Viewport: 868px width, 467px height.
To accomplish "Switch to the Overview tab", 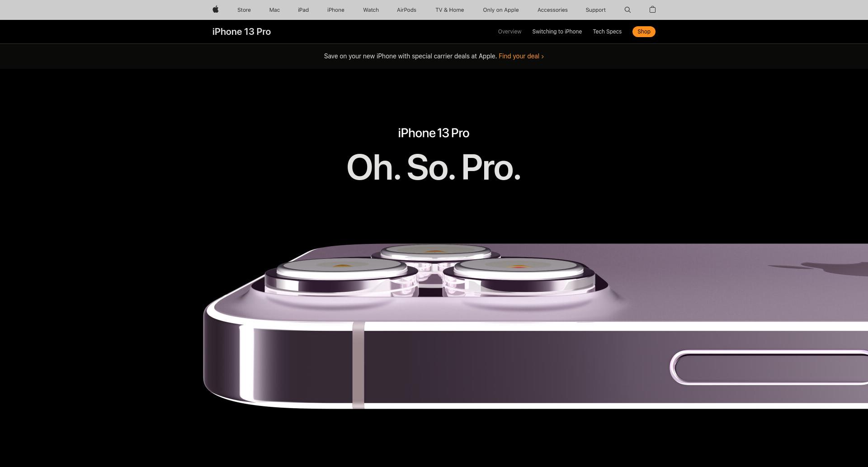I will pos(509,32).
